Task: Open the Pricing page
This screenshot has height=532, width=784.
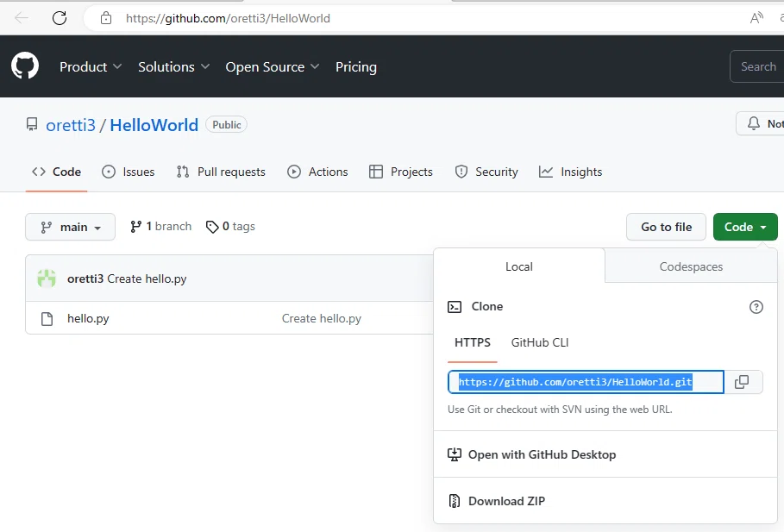Action: tap(356, 66)
